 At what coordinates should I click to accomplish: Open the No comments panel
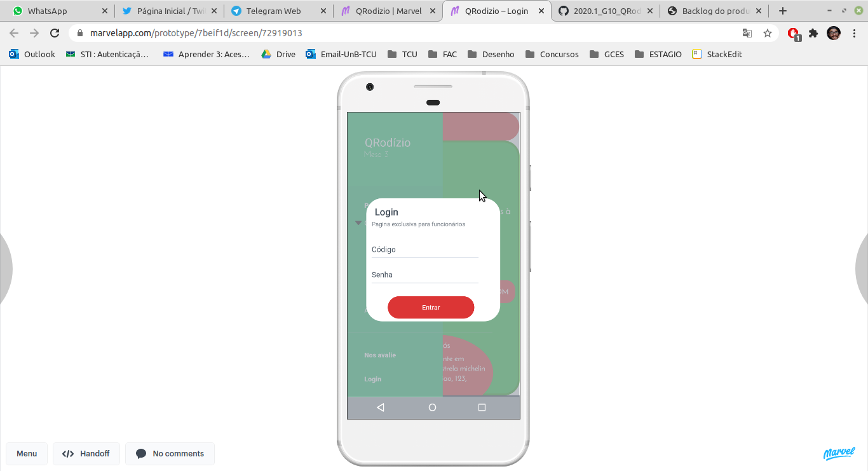[170, 454]
